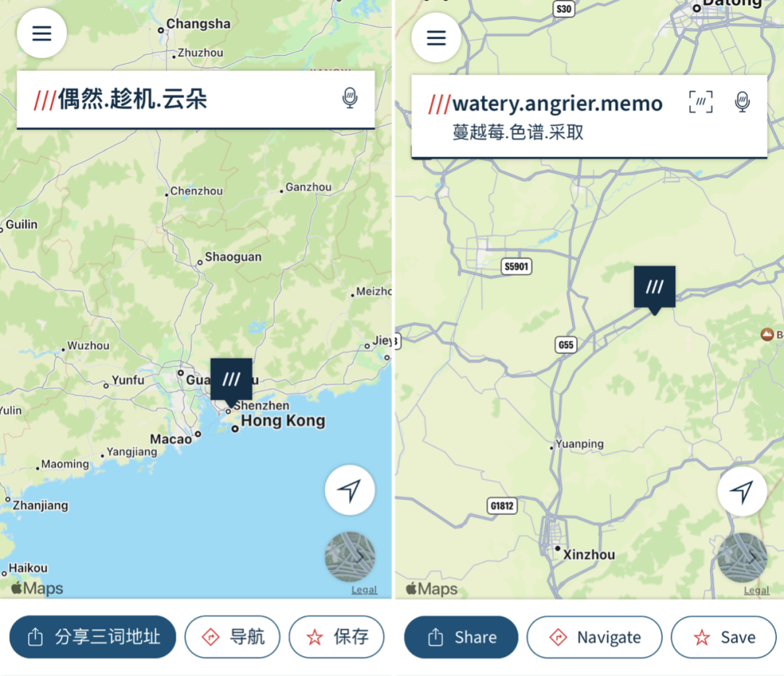Open Legal link on right map

click(x=756, y=590)
